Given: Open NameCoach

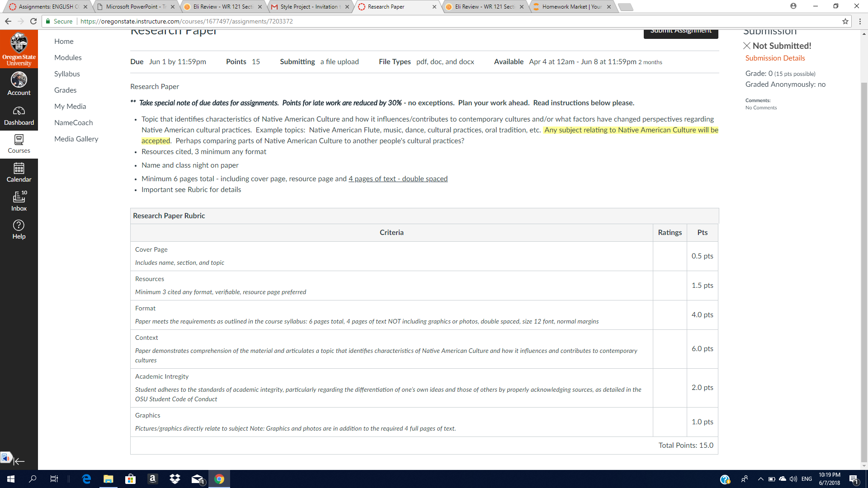Looking at the screenshot, I should click(73, 122).
